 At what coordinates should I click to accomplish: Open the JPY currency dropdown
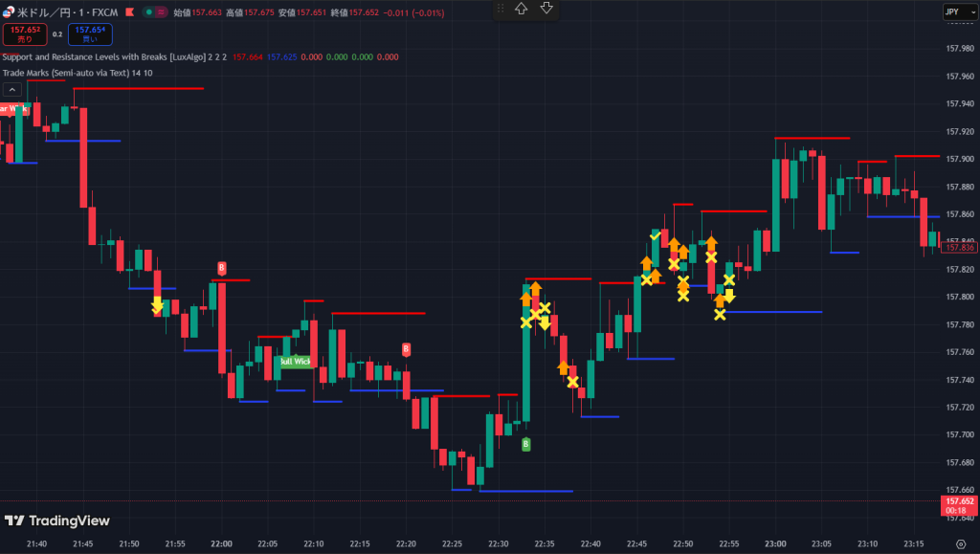(x=954, y=11)
